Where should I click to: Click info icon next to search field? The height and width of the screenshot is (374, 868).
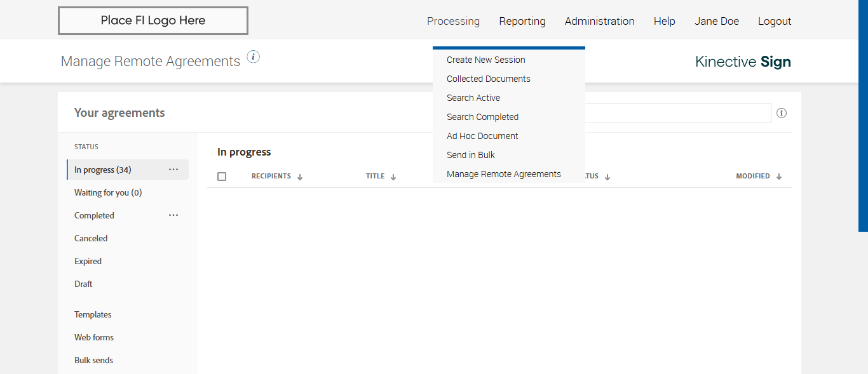tap(782, 113)
